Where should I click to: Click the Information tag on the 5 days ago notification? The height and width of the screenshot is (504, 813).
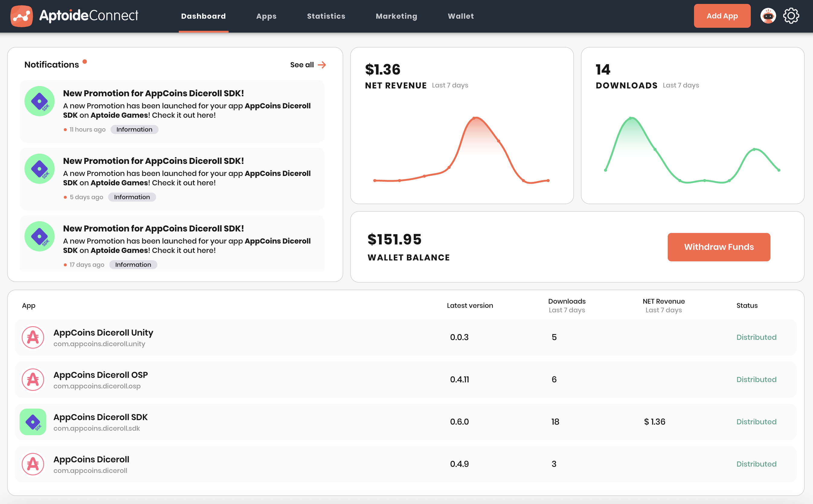point(132,197)
